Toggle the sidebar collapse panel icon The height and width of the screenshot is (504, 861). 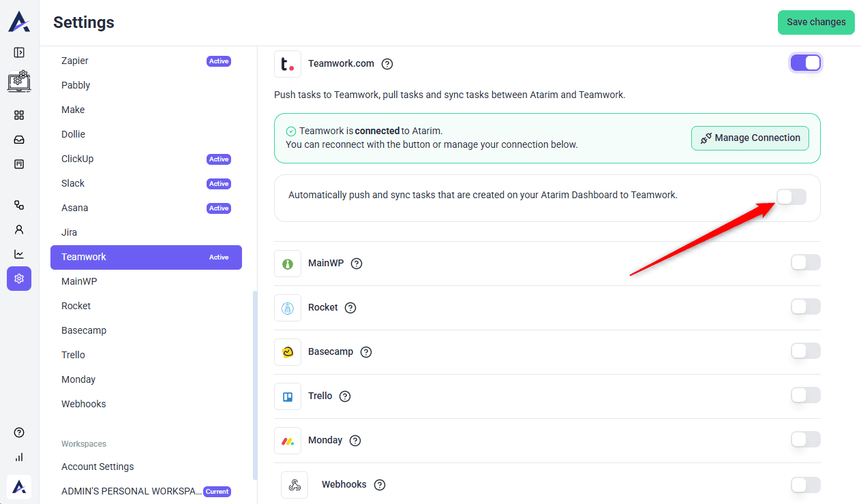click(19, 52)
